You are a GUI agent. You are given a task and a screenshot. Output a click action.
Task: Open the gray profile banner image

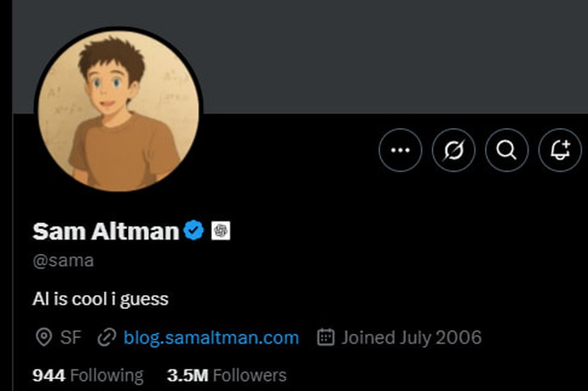click(x=387, y=56)
